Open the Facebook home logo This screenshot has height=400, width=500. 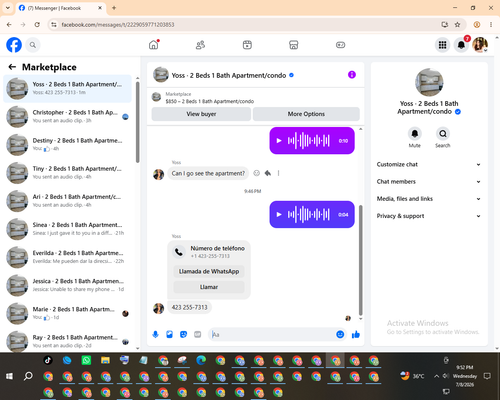coord(14,45)
